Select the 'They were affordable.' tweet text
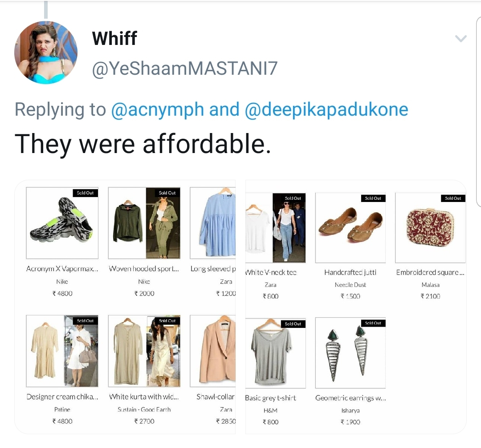Image resolution: width=481 pixels, height=448 pixels. (143, 144)
